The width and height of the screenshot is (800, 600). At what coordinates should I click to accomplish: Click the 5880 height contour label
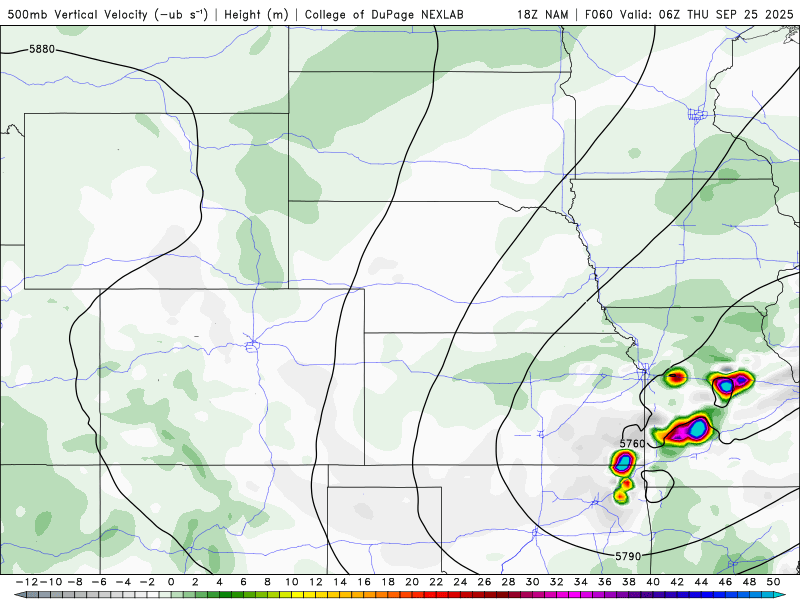tap(42, 49)
